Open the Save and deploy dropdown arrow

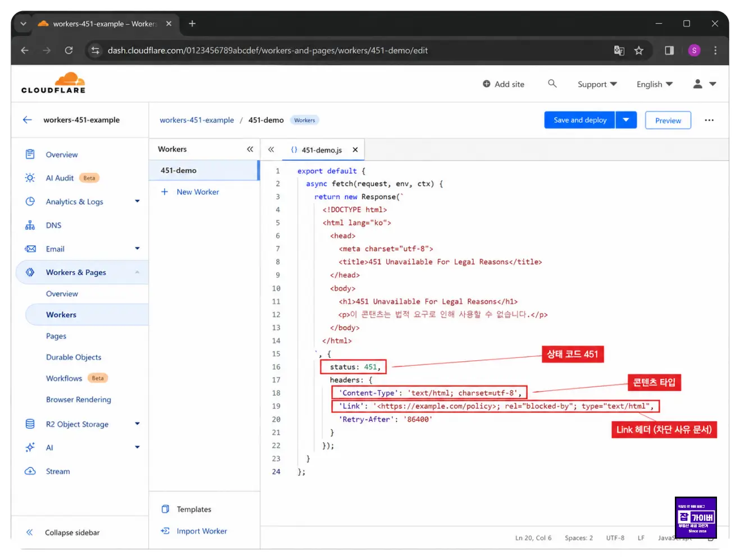coord(626,120)
